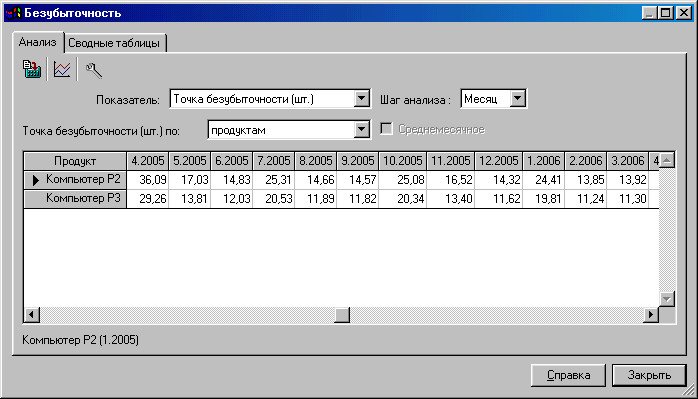This screenshot has height=399, width=698.
Task: Select cell with value 20,34
Action: tap(402, 199)
